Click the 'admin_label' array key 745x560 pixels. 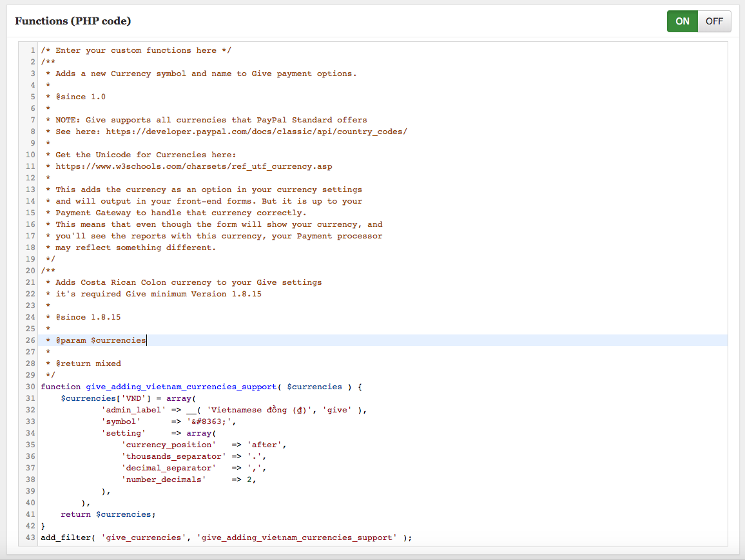click(133, 410)
